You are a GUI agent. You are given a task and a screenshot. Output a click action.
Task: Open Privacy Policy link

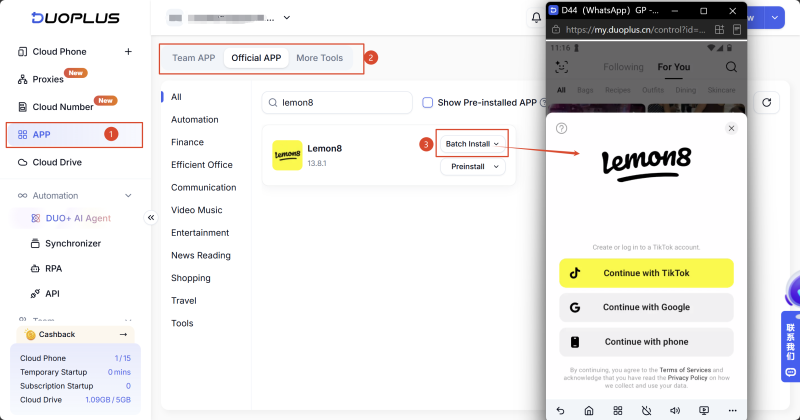(687, 378)
